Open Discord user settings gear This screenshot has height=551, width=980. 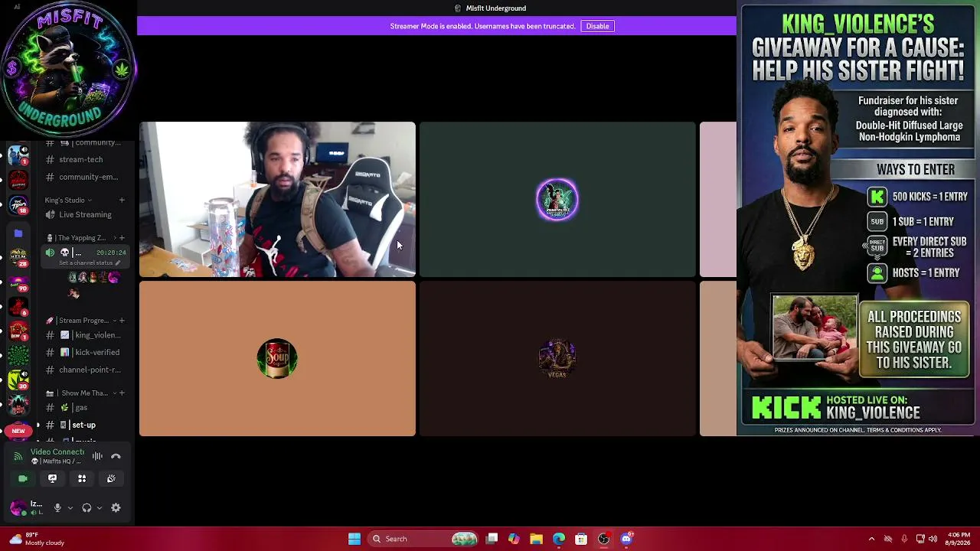click(x=116, y=507)
